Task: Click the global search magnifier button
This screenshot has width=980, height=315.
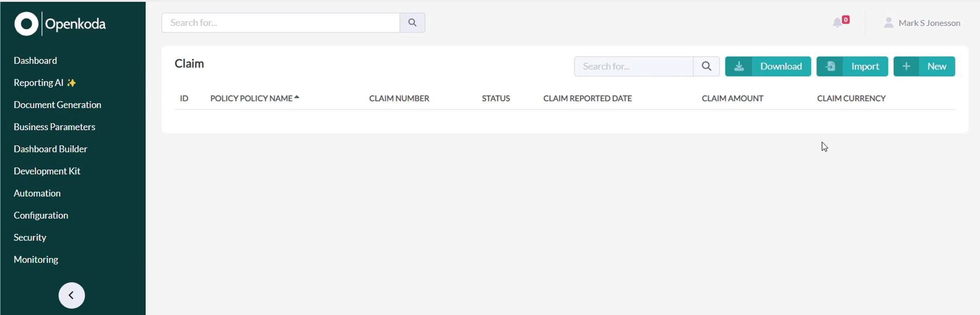Action: tap(412, 23)
